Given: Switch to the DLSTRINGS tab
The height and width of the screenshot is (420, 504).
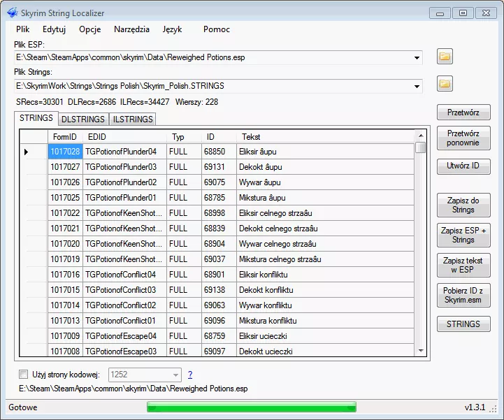Looking at the screenshot, I should (x=83, y=120).
